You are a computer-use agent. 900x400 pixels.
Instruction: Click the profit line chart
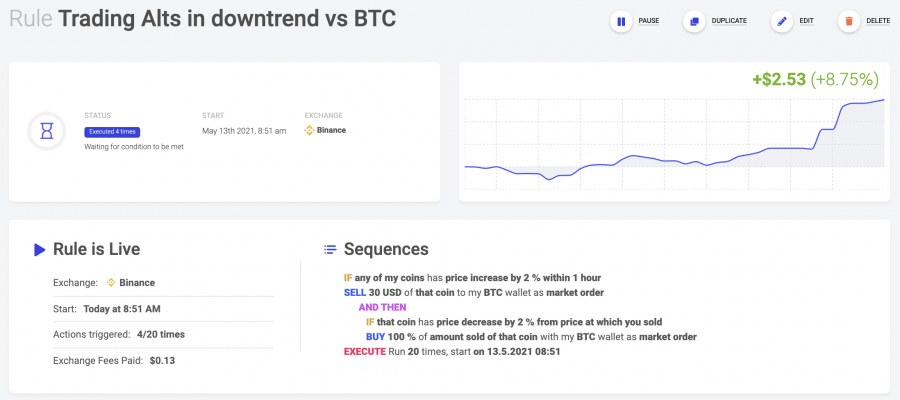click(x=674, y=143)
